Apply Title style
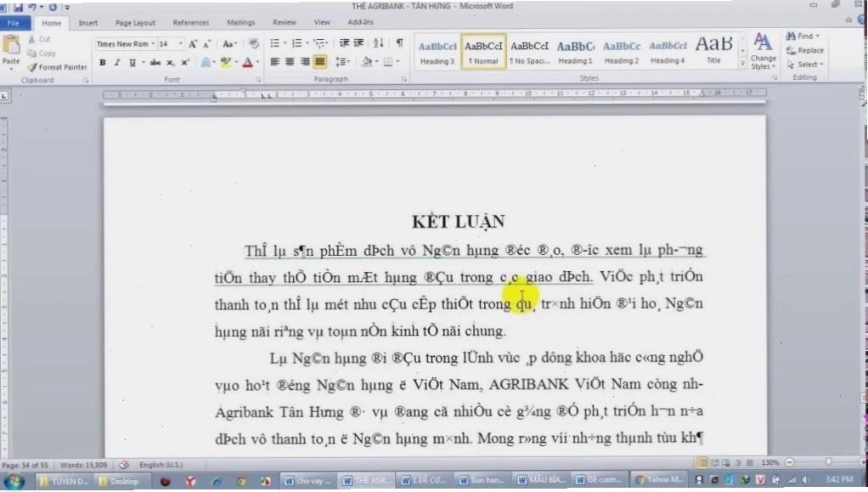Screen dimensions: 868x492 [713, 52]
